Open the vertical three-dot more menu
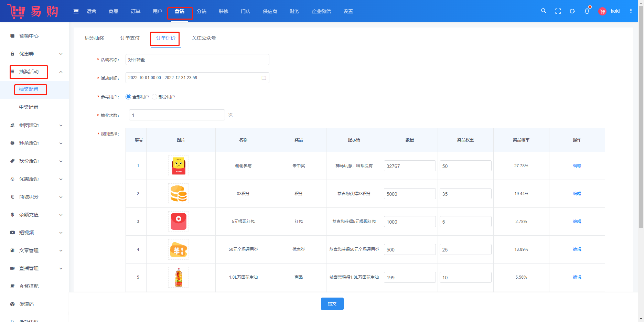 631,11
